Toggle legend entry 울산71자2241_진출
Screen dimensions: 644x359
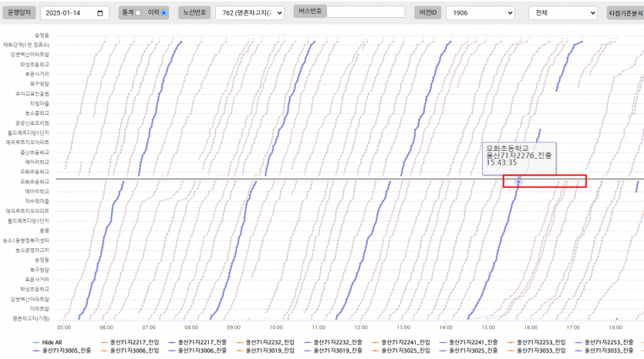467,341
